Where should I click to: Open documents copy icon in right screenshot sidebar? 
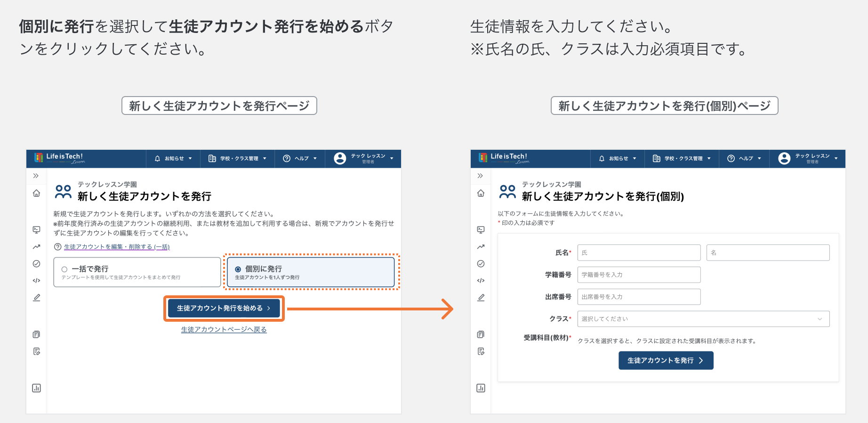[x=481, y=334]
